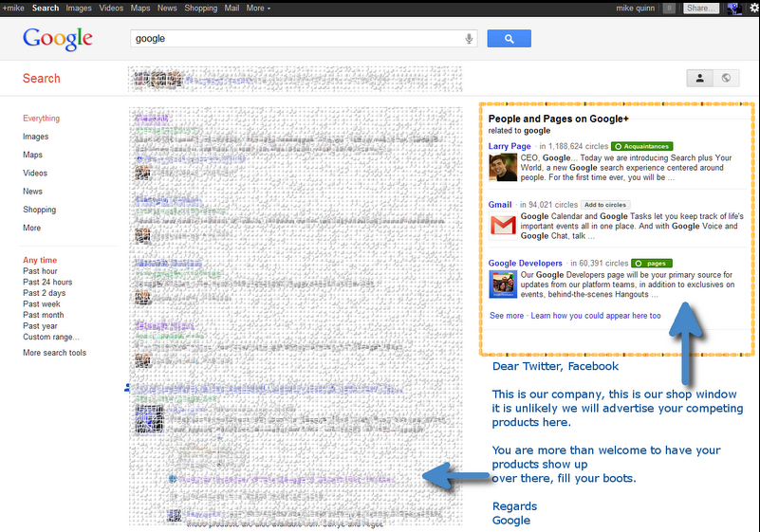Image resolution: width=760 pixels, height=532 pixels.
Task: Select Shopping in the top bar
Action: (x=200, y=9)
